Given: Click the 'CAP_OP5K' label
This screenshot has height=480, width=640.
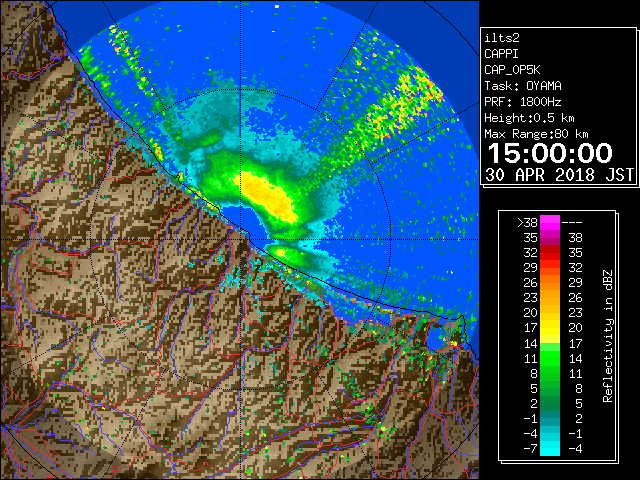Looking at the screenshot, I should [512, 70].
